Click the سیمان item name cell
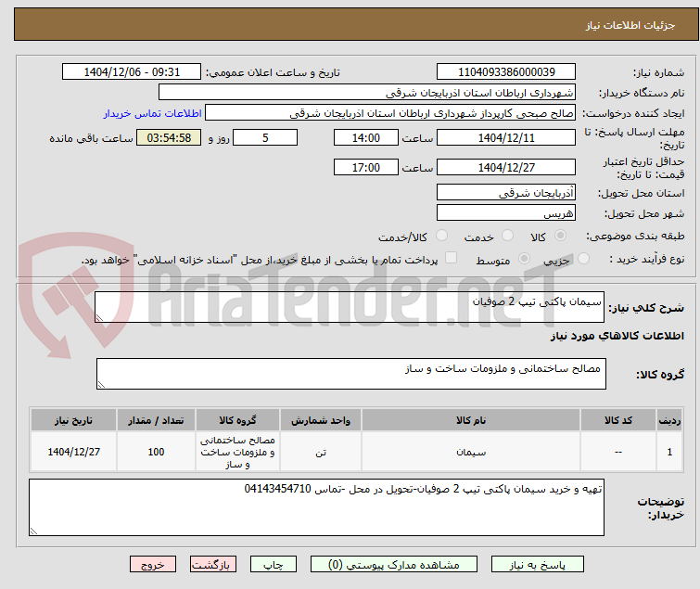700x589 pixels. [471, 452]
